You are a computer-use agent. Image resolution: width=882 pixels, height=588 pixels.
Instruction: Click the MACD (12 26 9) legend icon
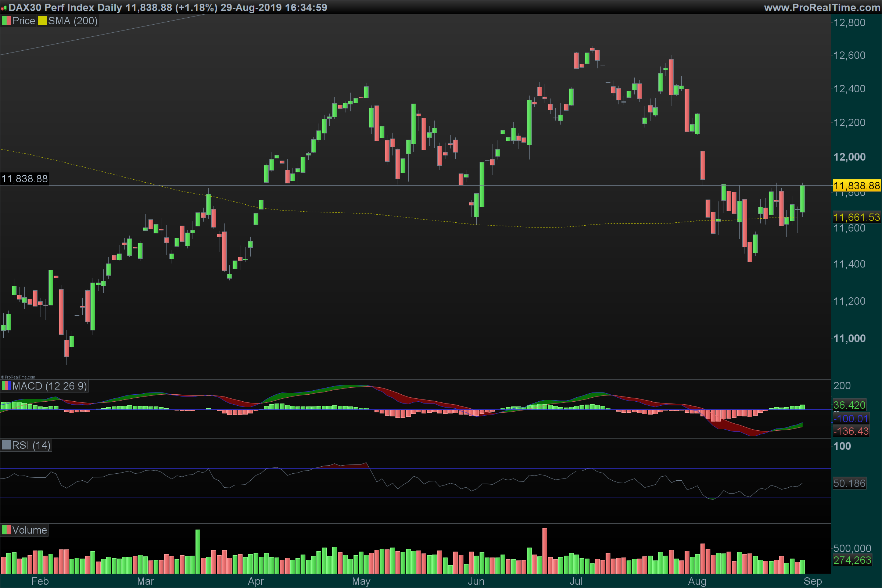[6, 386]
